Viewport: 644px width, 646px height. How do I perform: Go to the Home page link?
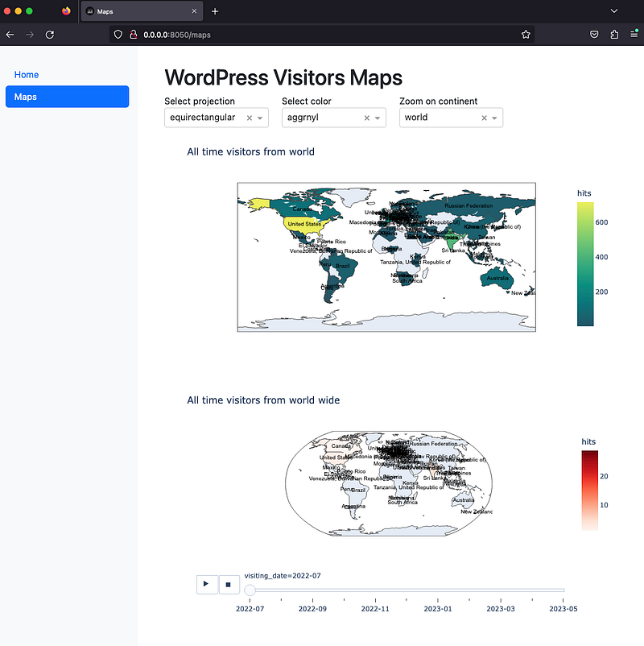pos(27,75)
